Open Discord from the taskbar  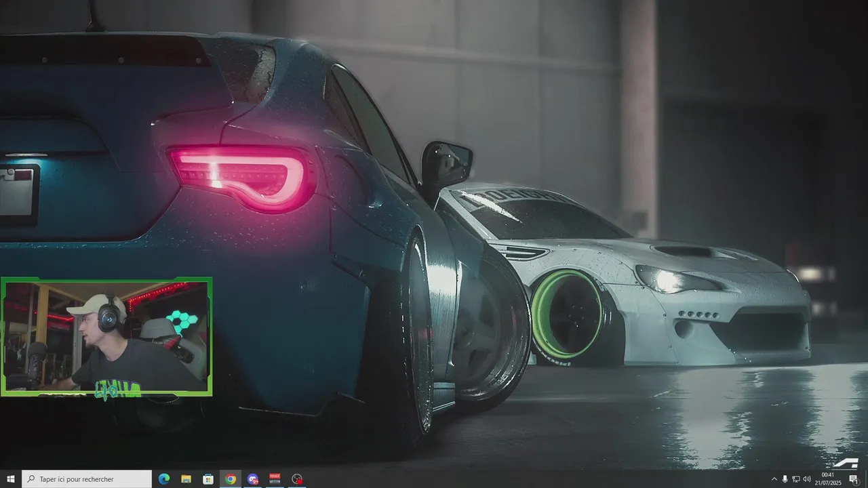tap(253, 479)
